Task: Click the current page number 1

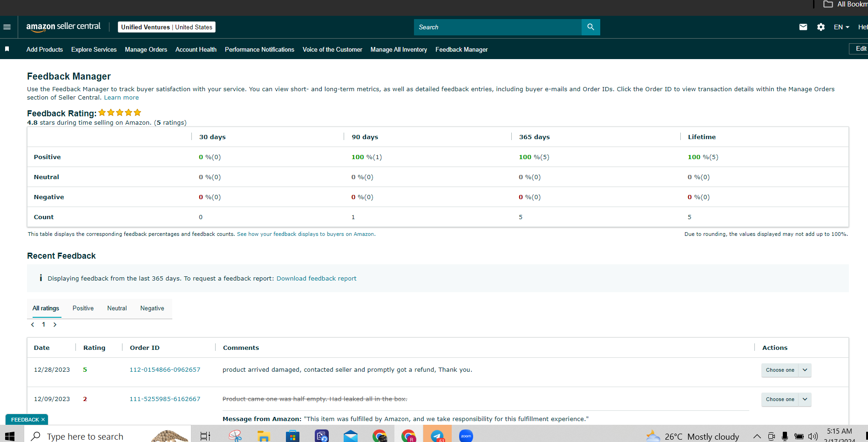Action: coord(44,325)
